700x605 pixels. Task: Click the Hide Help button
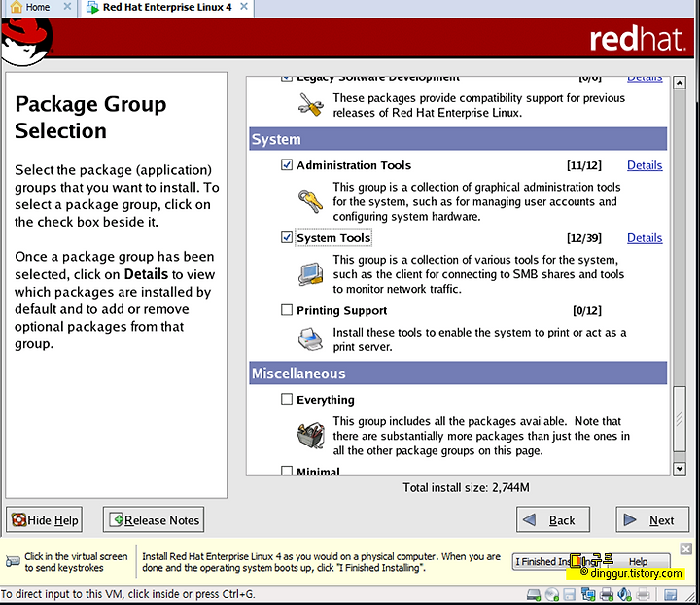click(44, 519)
